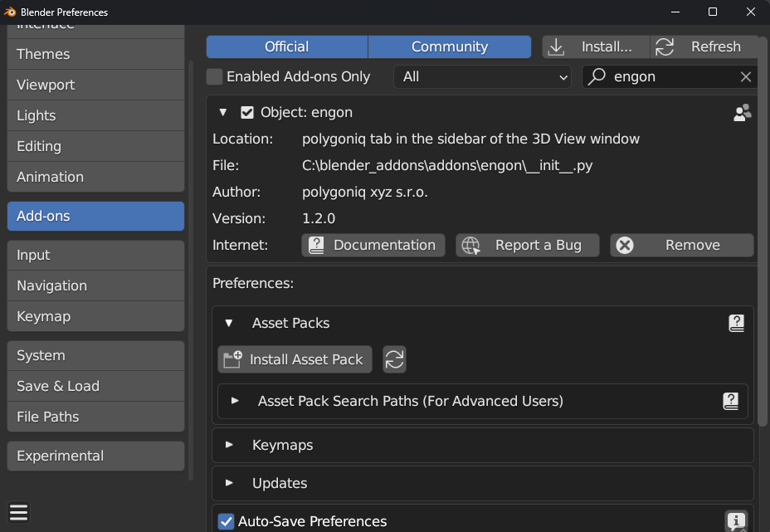Disable the Object: engon add-on checkbox
Image resolution: width=770 pixels, height=532 pixels.
[247, 113]
